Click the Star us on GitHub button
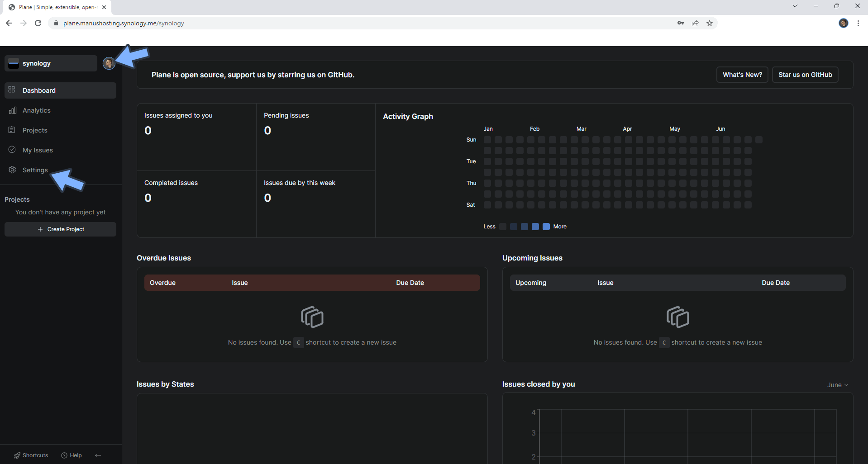The image size is (868, 464). [x=805, y=74]
